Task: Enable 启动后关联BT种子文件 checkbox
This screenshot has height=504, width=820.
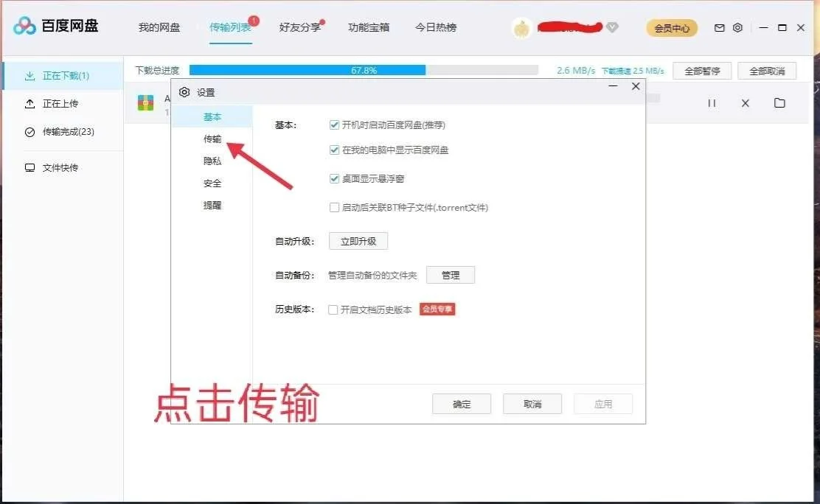Action: pyautogui.click(x=334, y=207)
